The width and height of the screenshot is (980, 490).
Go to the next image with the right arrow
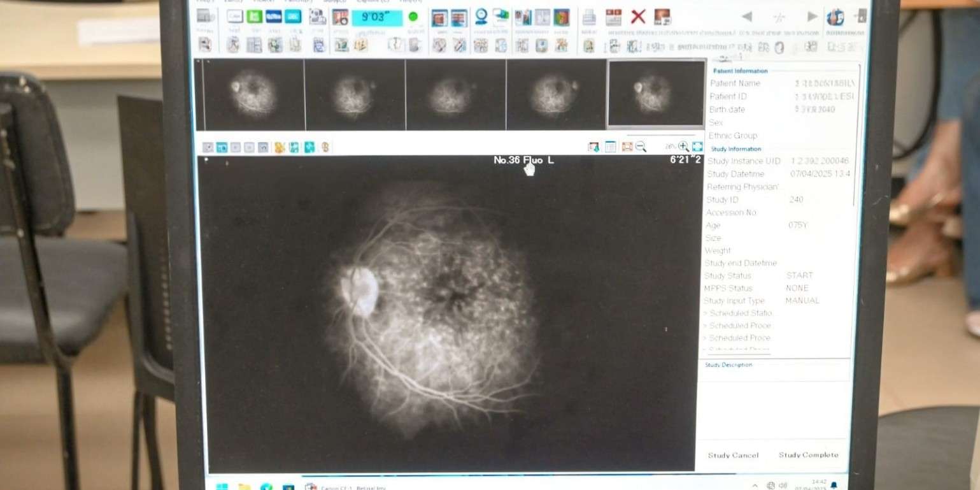click(812, 17)
